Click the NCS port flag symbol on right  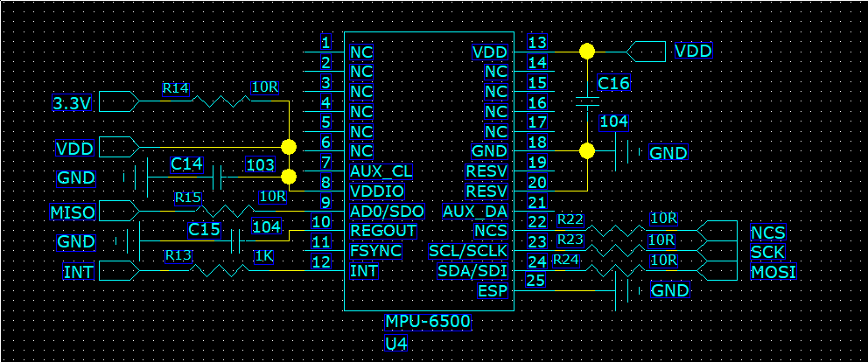718,231
